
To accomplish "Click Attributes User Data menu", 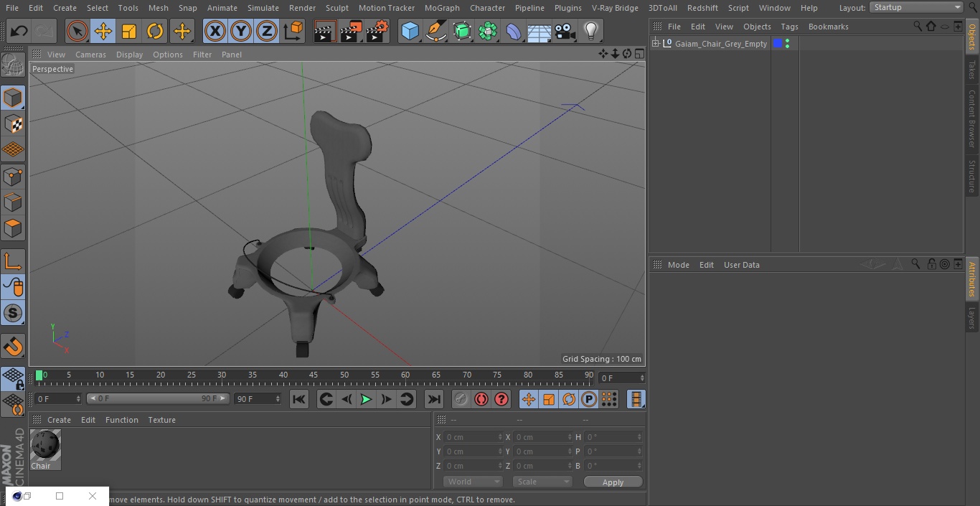I will click(741, 265).
